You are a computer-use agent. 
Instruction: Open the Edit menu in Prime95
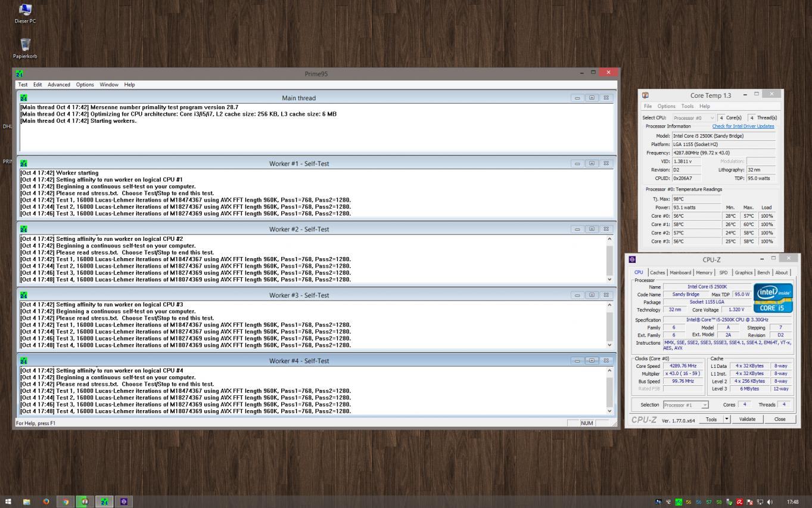pyautogui.click(x=38, y=85)
